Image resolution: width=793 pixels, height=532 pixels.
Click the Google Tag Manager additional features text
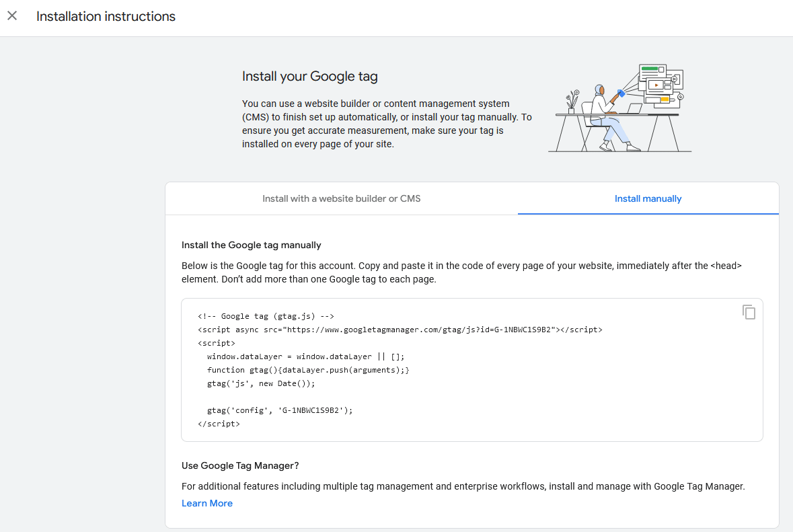coord(463,486)
